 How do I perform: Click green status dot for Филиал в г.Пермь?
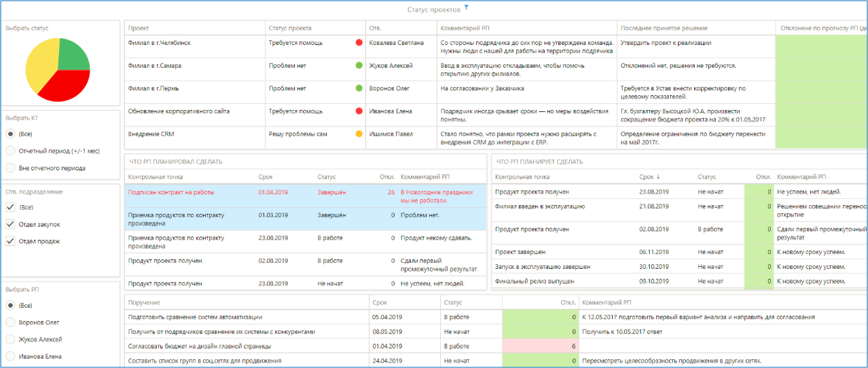click(x=359, y=88)
